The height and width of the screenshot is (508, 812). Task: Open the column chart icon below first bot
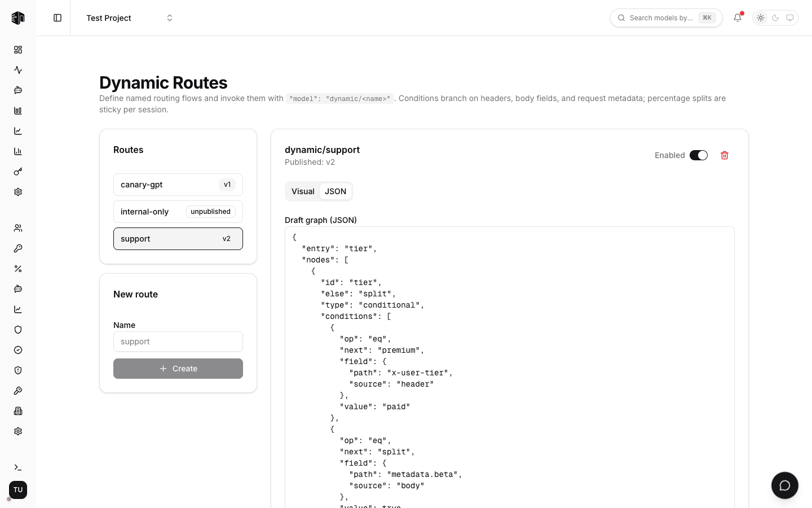(x=18, y=111)
